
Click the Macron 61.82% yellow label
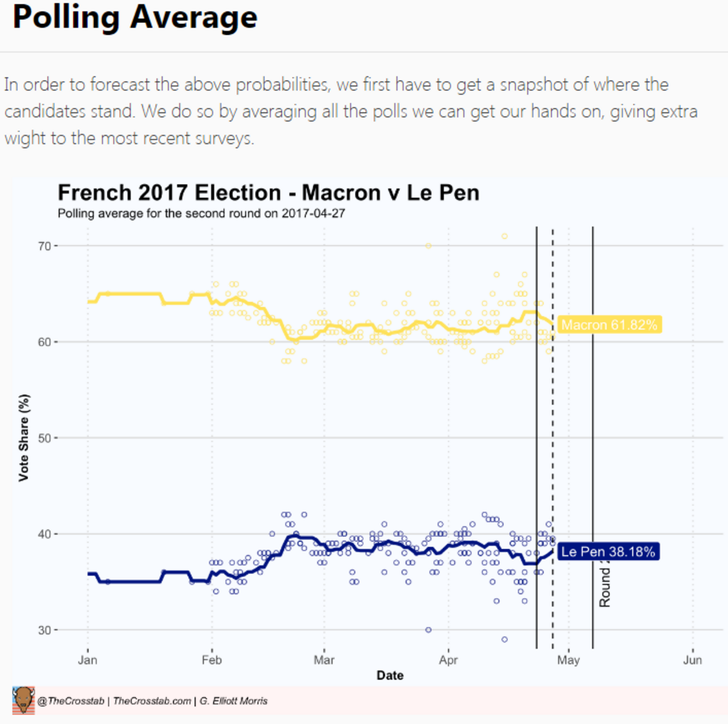click(x=609, y=325)
